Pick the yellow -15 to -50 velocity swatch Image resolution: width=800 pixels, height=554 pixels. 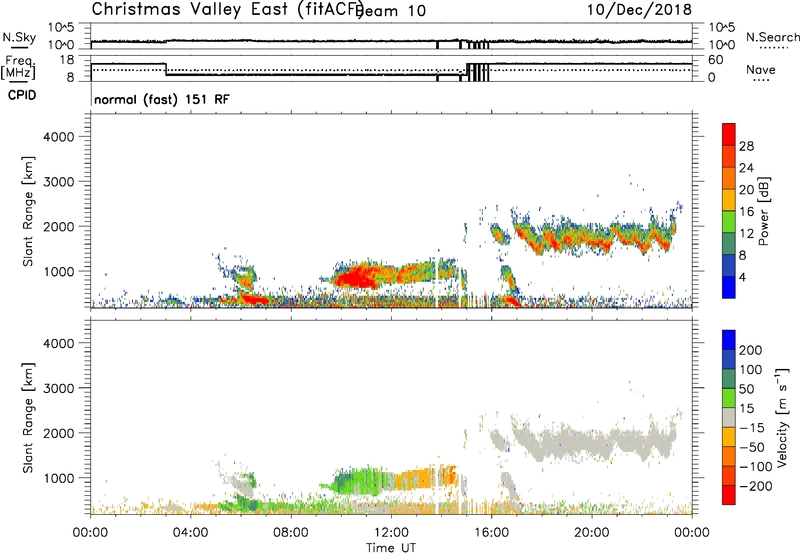[x=729, y=437]
